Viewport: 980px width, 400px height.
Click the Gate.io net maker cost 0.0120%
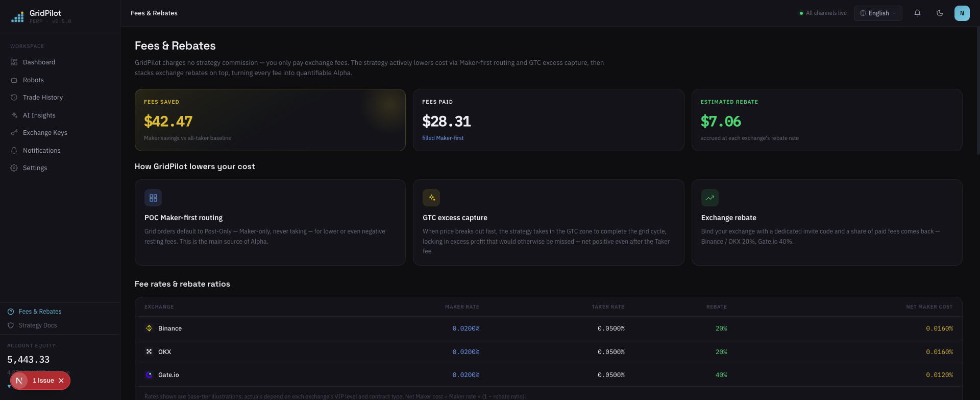940,375
